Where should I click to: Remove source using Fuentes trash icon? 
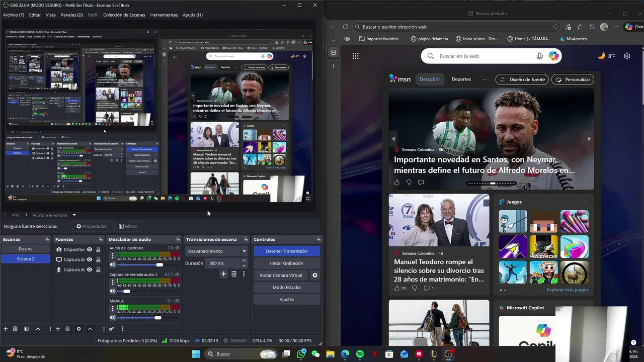pyautogui.click(x=67, y=329)
